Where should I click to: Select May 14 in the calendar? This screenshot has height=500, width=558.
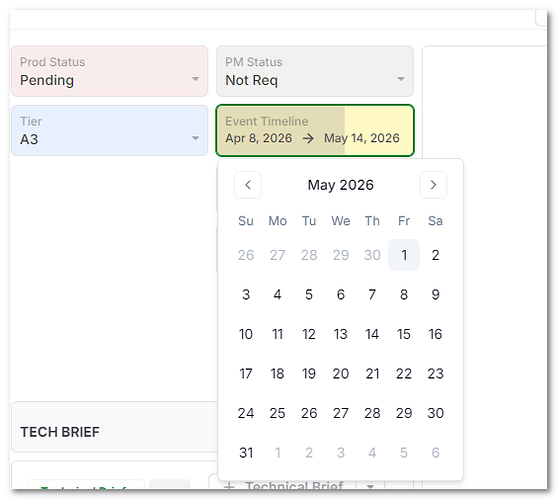coord(372,334)
